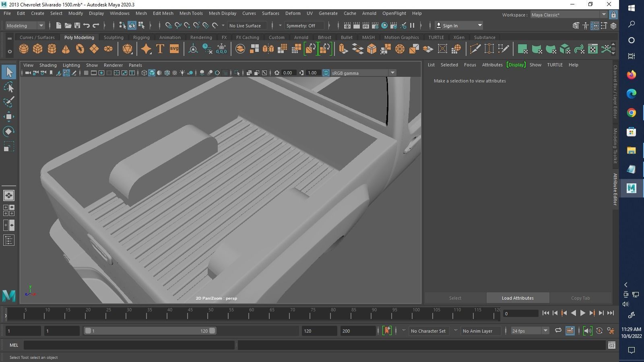Switch to four view layout

8,210
